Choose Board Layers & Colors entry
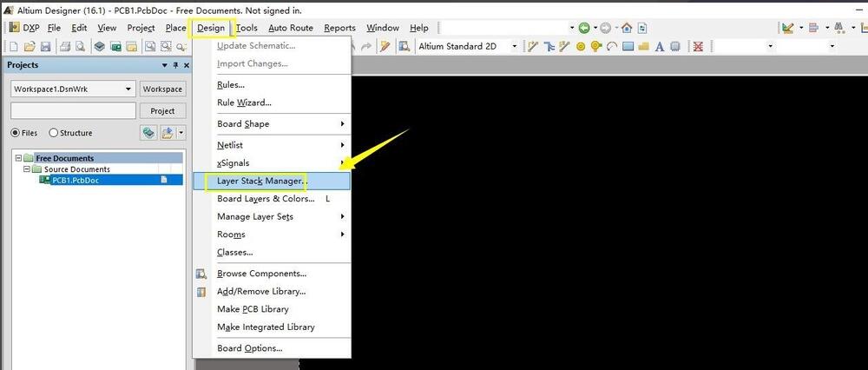 tap(271, 199)
